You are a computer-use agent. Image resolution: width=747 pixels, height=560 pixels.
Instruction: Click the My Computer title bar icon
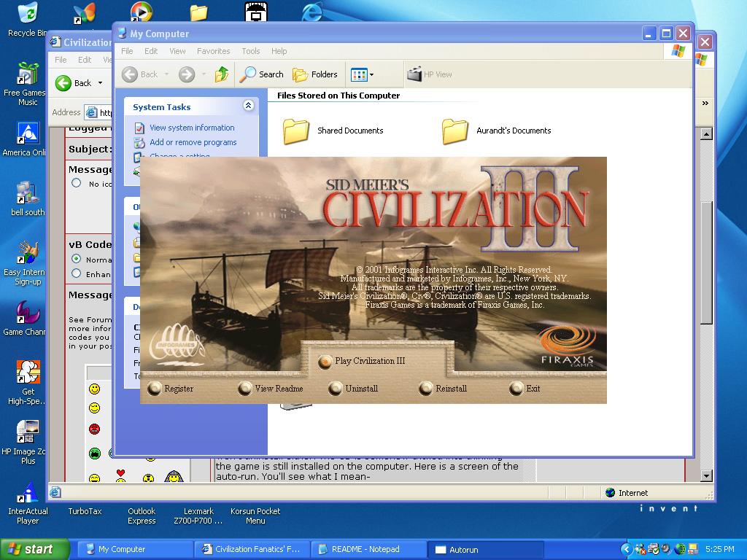(123, 34)
